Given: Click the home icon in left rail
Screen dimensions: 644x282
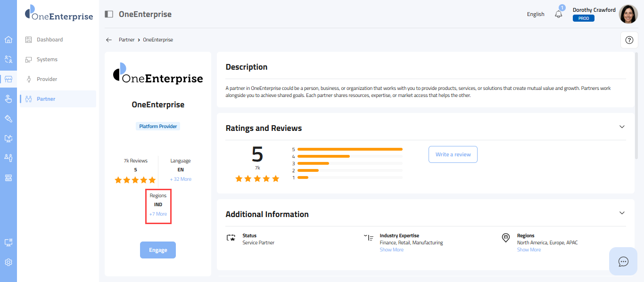Looking at the screenshot, I should tap(8, 40).
